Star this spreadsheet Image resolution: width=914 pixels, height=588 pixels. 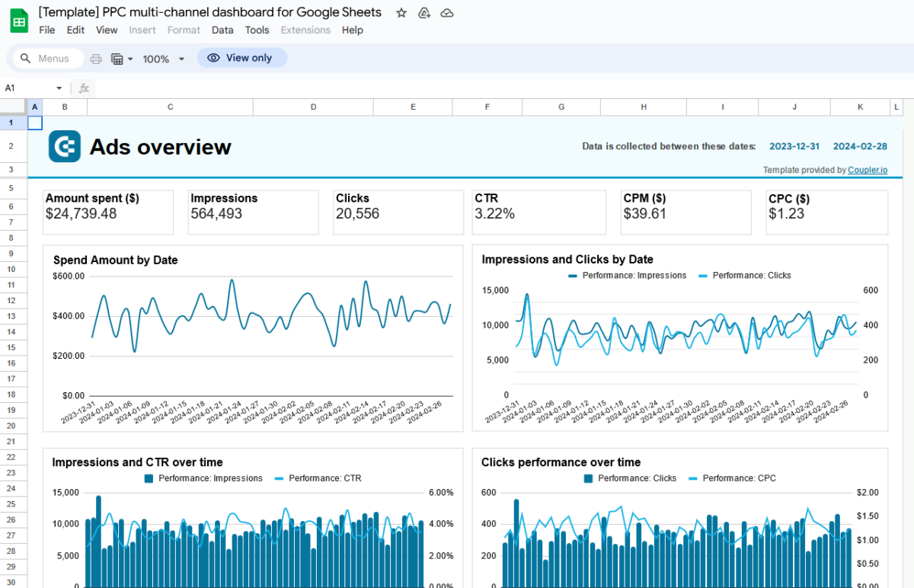click(401, 12)
